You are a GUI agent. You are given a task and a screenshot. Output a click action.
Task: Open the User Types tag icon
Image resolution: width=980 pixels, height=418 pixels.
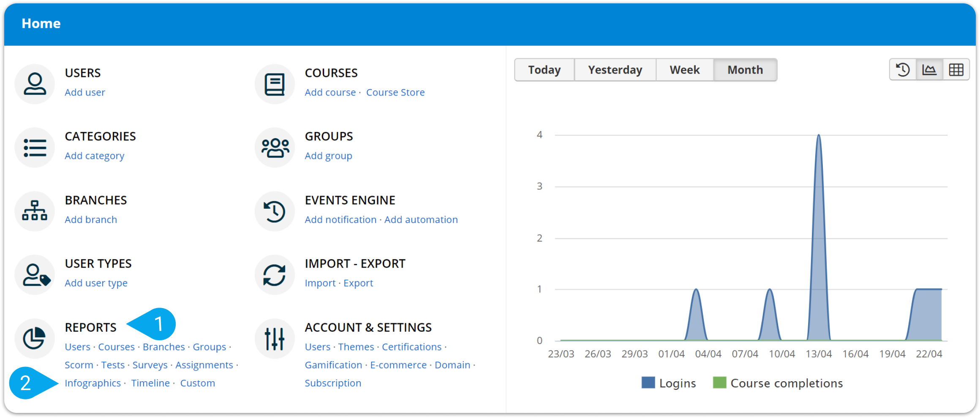coord(35,275)
